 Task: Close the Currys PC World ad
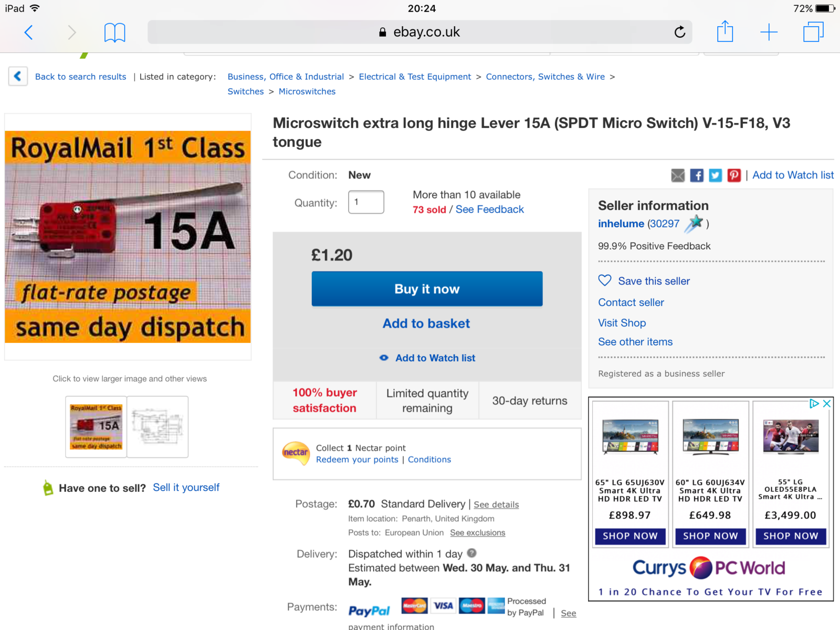(827, 403)
